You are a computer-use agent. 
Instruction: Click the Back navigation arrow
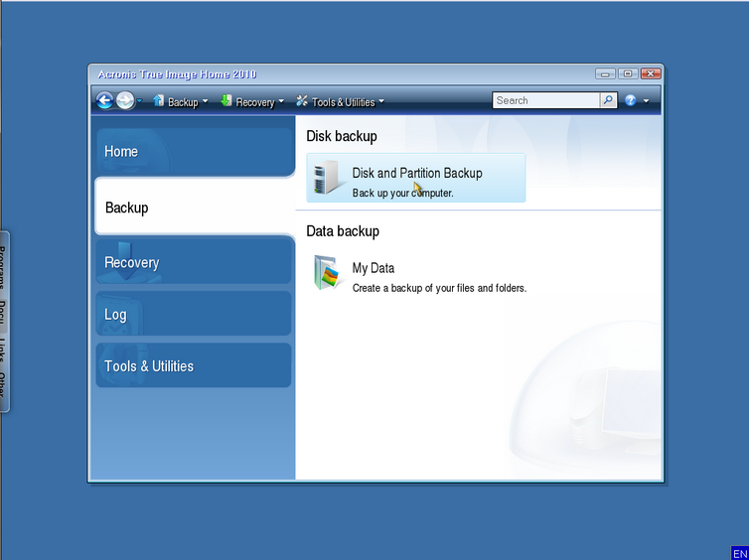pyautogui.click(x=104, y=100)
